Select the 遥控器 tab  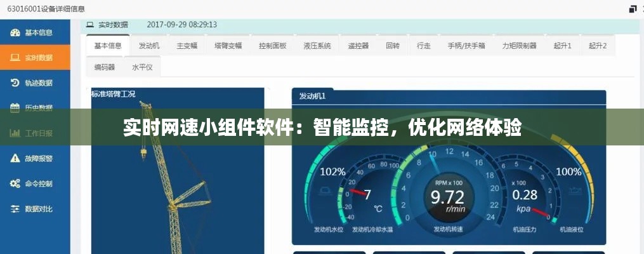tap(358, 46)
